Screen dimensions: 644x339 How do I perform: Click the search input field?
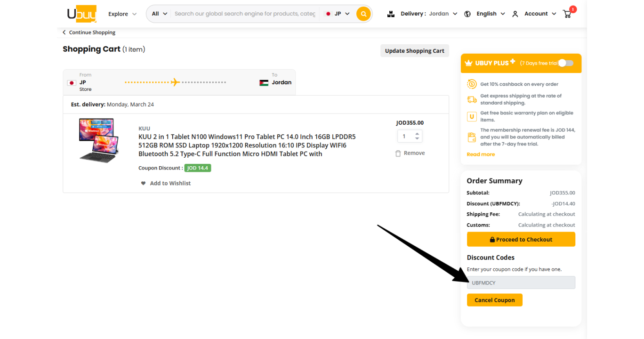pos(245,14)
